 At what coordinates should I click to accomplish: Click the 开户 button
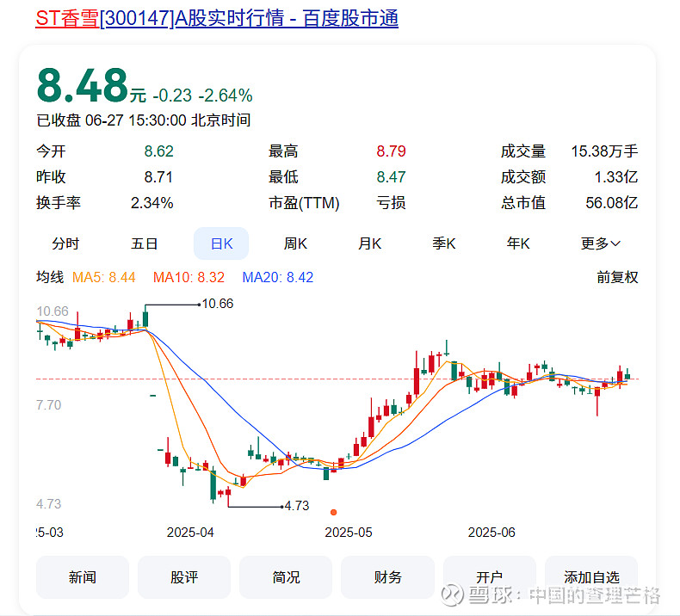click(489, 577)
